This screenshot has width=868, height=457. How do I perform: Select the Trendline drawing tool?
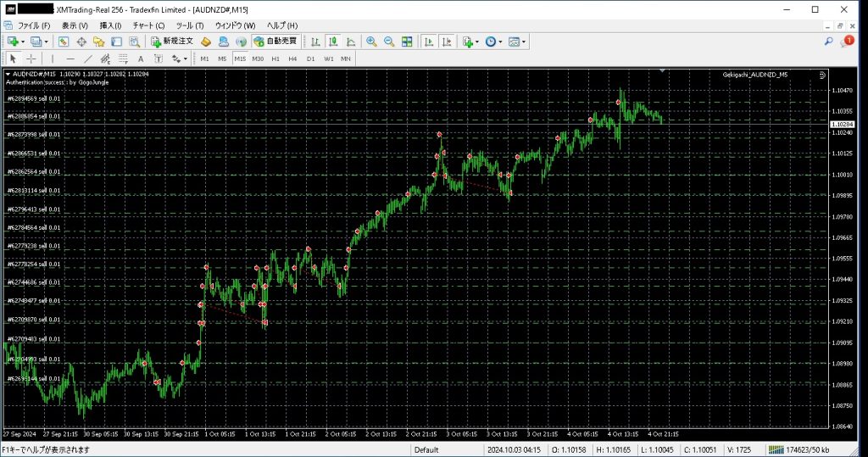[88, 59]
